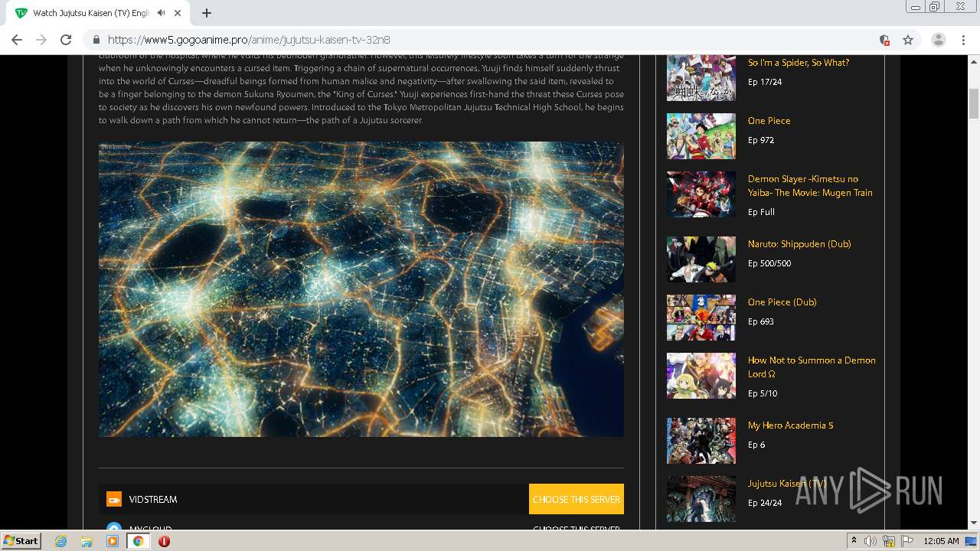Choose the VIDSTREAM server button

click(x=577, y=499)
